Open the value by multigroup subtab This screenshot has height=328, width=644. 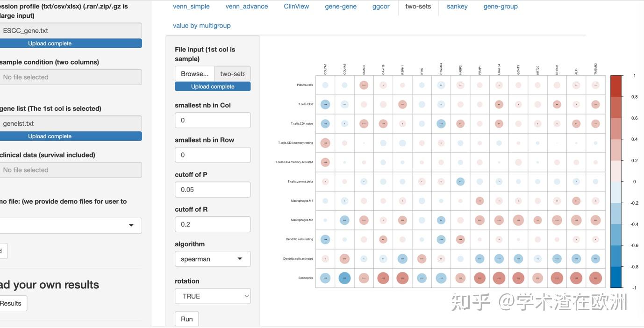coord(201,25)
